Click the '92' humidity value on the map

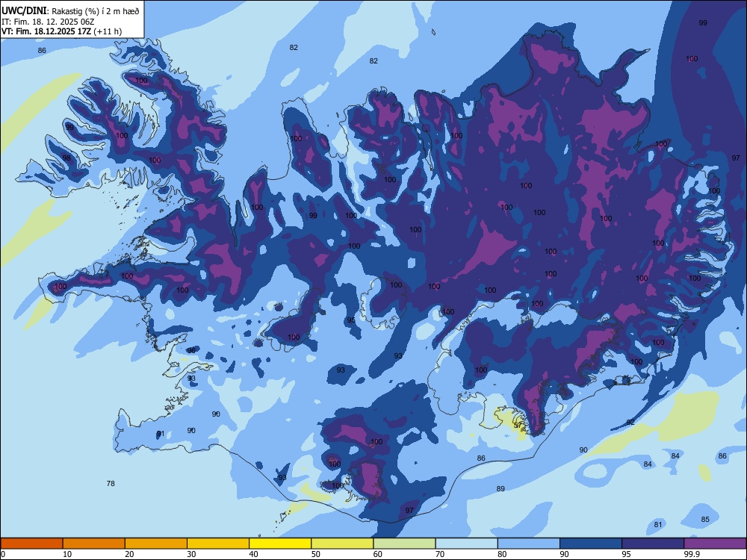[x=630, y=423]
